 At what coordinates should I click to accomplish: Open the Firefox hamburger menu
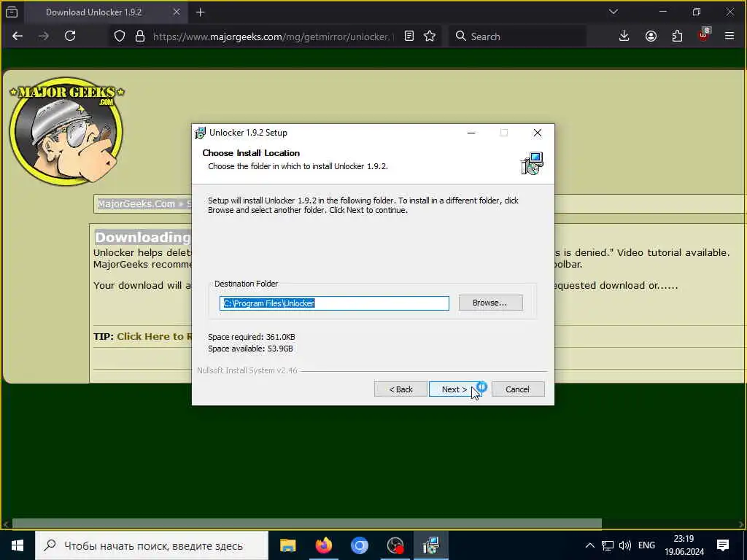click(x=729, y=36)
